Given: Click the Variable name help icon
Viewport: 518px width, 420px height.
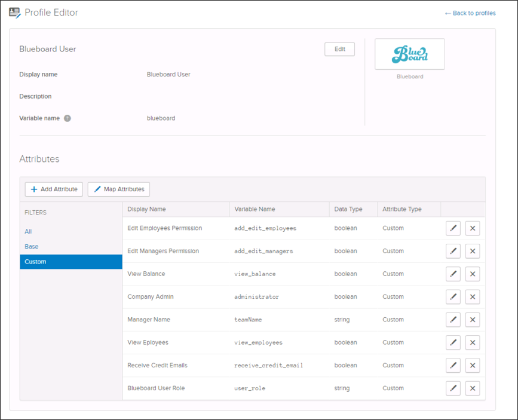Looking at the screenshot, I should click(x=68, y=118).
